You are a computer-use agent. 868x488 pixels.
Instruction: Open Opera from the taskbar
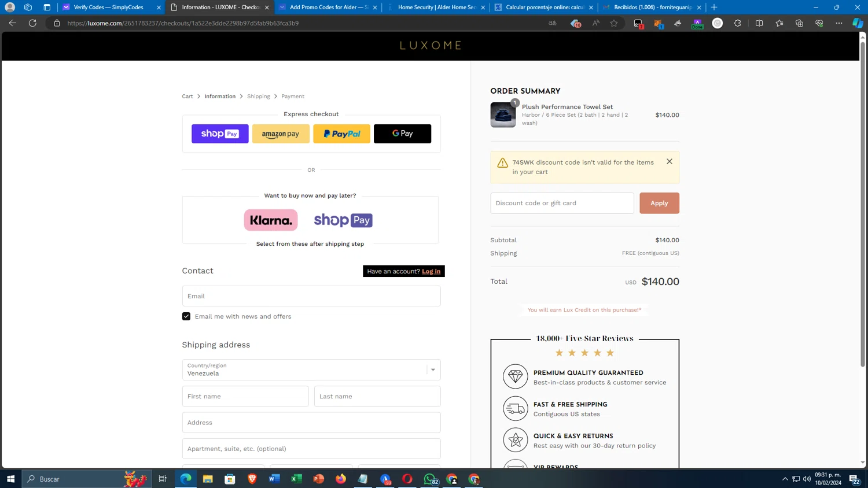click(x=407, y=479)
